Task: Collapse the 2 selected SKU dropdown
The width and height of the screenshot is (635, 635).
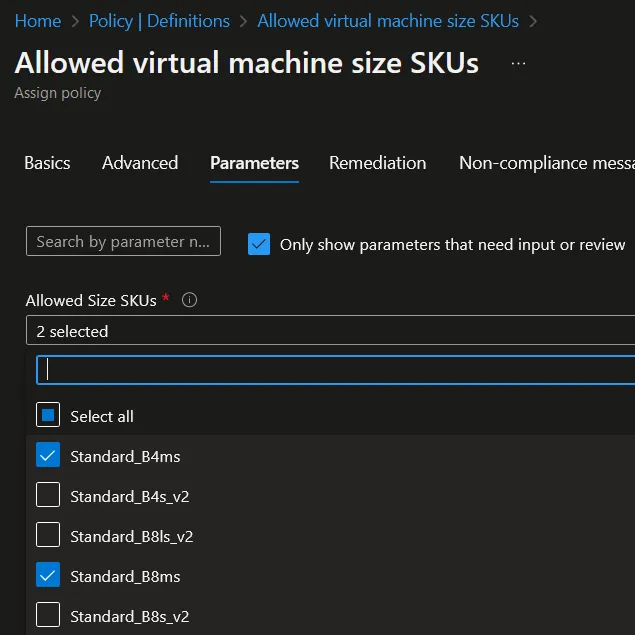Action: click(330, 331)
